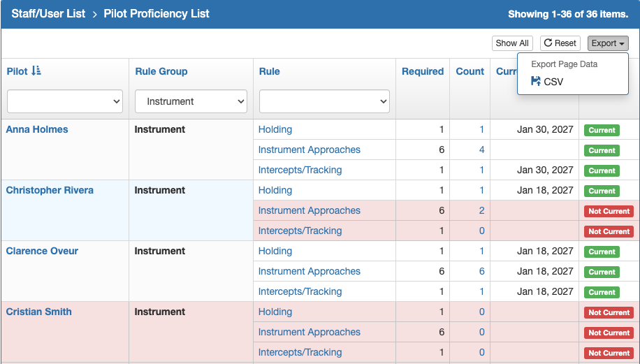Click the Reset refresh icon
The image size is (640, 364).
(548, 43)
